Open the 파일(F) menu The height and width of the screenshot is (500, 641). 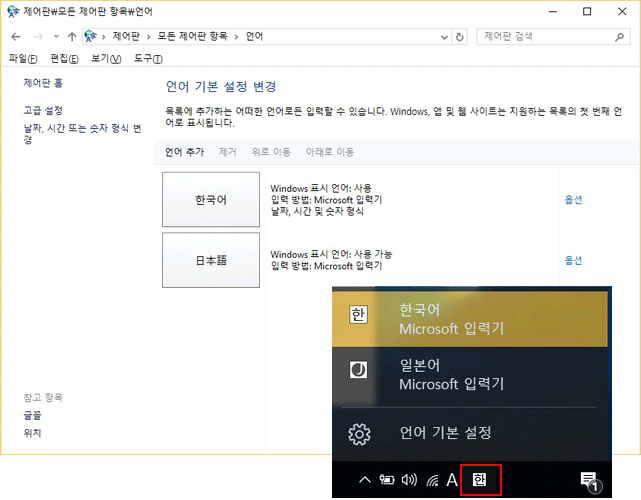(x=23, y=59)
